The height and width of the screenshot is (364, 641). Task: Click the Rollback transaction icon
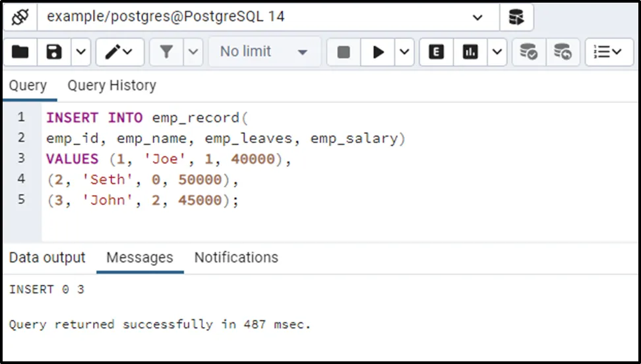coord(563,51)
